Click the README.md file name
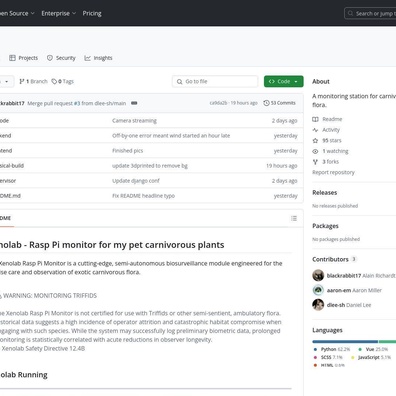The width and height of the screenshot is (396, 396). tap(10, 196)
